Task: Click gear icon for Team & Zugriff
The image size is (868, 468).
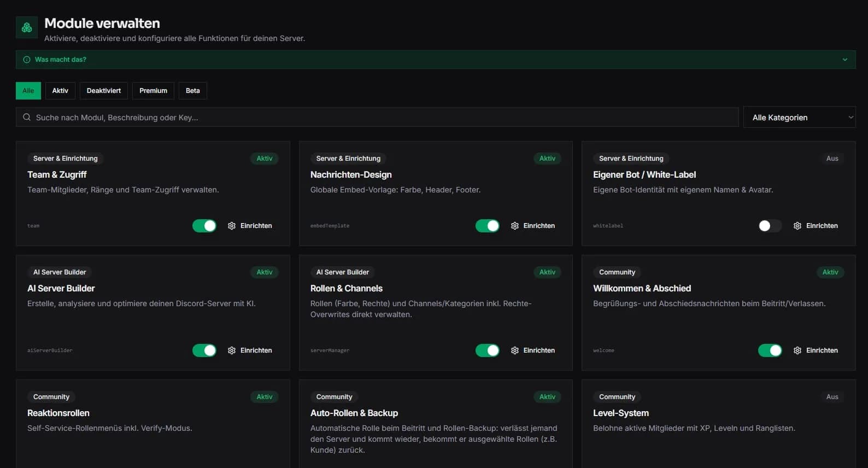Action: click(232, 226)
